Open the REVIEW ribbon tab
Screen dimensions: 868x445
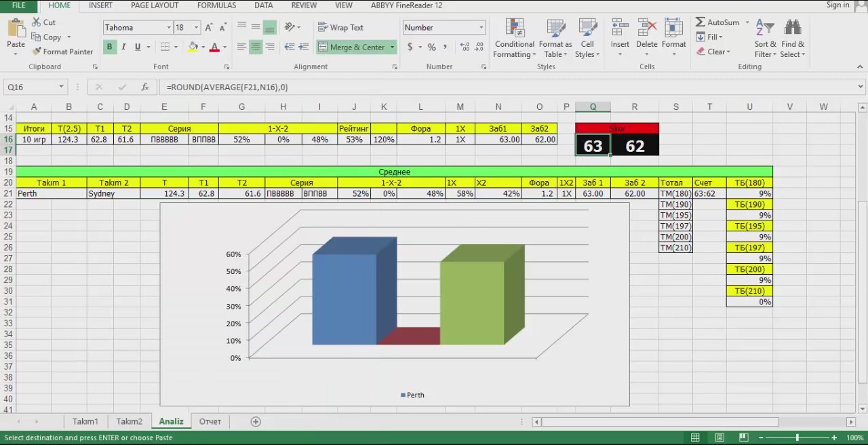tap(304, 5)
